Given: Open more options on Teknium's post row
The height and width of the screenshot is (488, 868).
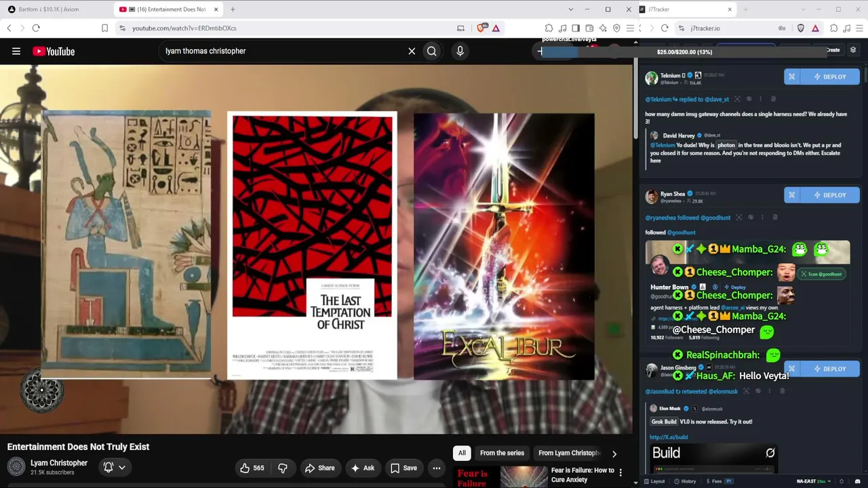Looking at the screenshot, I should 760,99.
